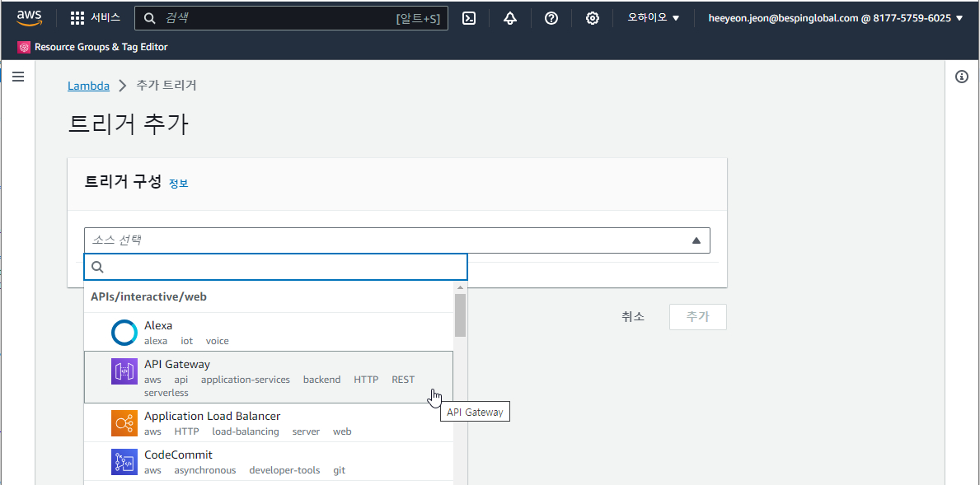The width and height of the screenshot is (980, 485).
Task: Select CodeCommit from the source list
Action: pos(269,461)
